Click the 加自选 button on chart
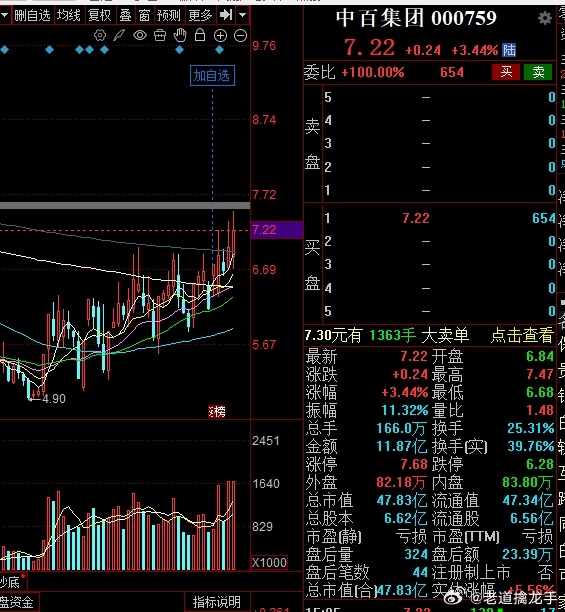The height and width of the screenshot is (612, 565). pyautogui.click(x=212, y=75)
